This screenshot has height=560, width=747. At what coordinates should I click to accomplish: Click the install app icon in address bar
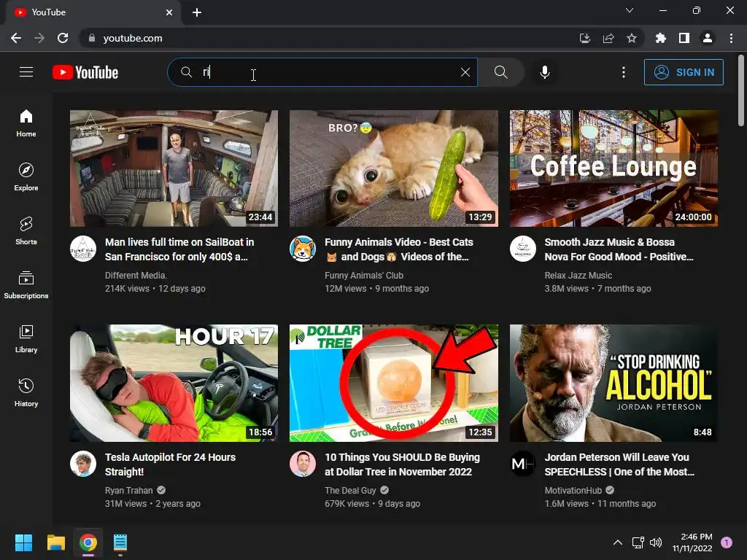(x=584, y=38)
